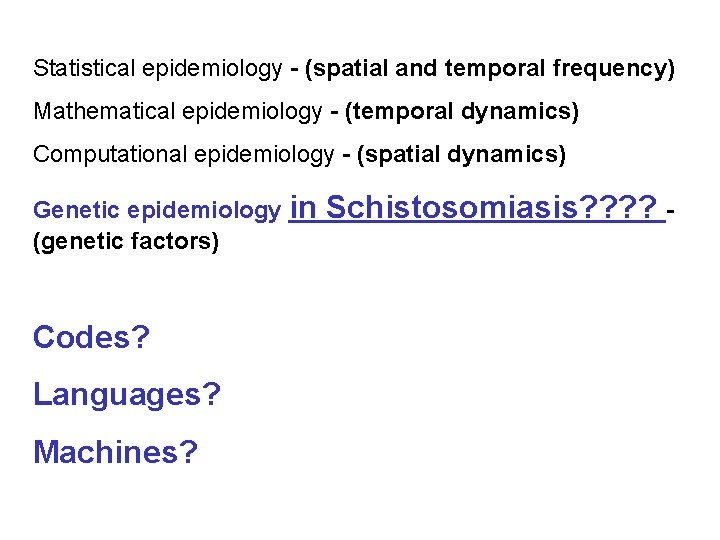
Task: Click the bold word "Genetic" before epidemiology
Action: pyautogui.click(x=72, y=211)
